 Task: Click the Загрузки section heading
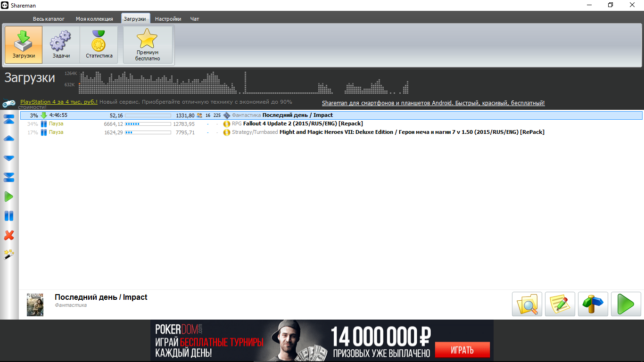tap(30, 78)
